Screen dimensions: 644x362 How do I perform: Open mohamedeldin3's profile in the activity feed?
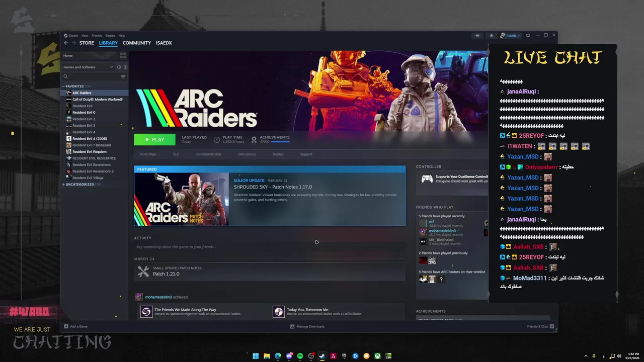coord(158,297)
